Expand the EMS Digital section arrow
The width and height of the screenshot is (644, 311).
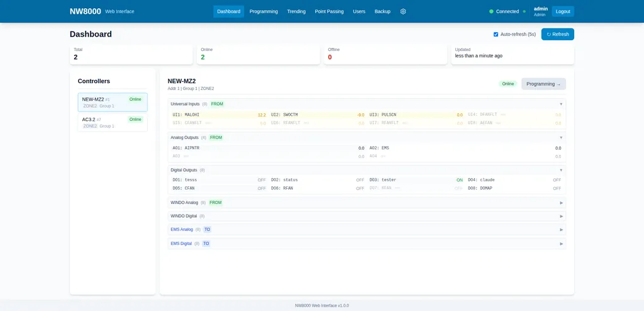(x=561, y=244)
